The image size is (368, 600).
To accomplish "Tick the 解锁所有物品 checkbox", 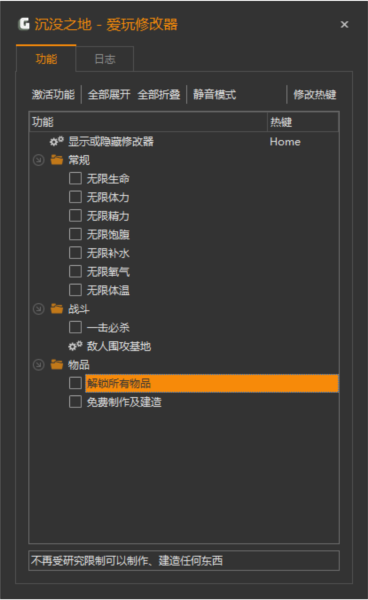I will [x=75, y=383].
